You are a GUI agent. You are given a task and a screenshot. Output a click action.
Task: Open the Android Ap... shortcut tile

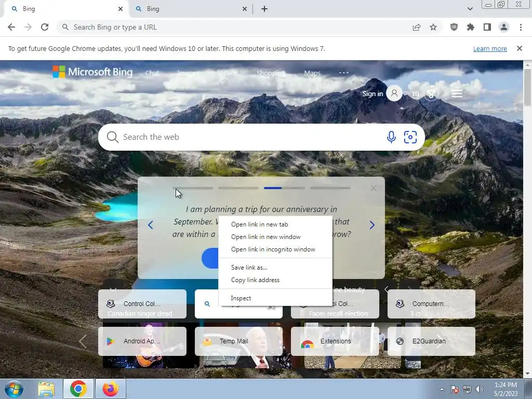142,341
